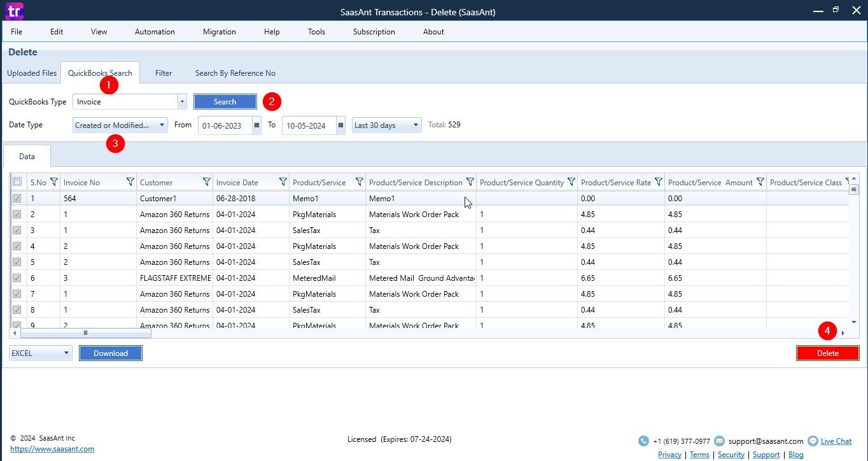Open the Product/Service Description filter icon
This screenshot has width=868, height=461.
pos(470,182)
